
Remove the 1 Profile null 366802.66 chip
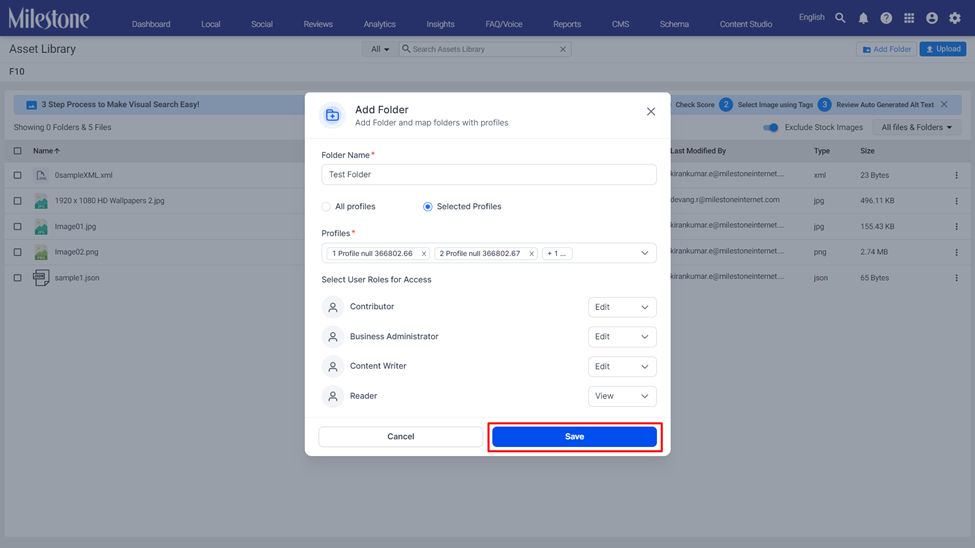point(424,254)
